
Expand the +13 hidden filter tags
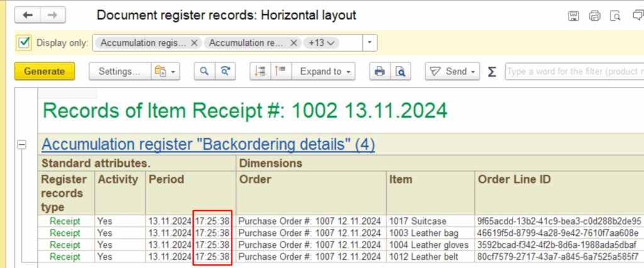pos(321,43)
